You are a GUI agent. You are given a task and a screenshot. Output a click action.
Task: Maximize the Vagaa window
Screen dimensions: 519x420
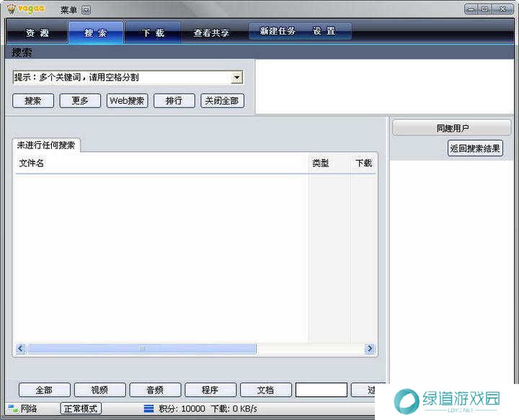[x=484, y=9]
